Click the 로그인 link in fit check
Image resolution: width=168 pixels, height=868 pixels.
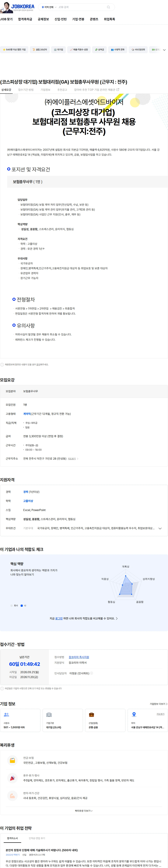59,619
